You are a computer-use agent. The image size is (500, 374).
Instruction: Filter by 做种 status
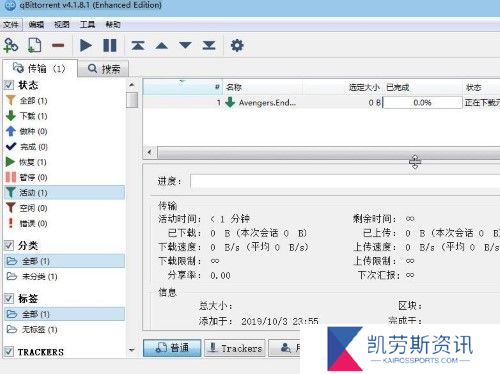pyautogui.click(x=65, y=131)
